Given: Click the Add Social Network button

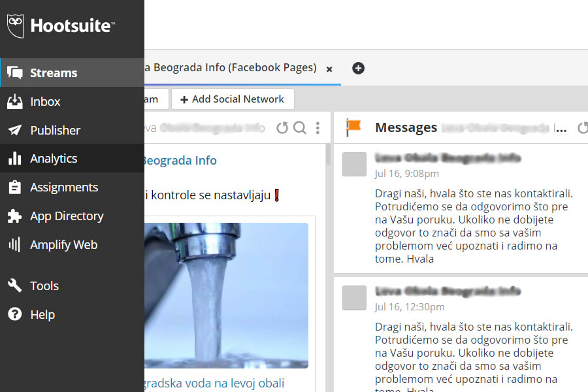Looking at the screenshot, I should (x=233, y=99).
